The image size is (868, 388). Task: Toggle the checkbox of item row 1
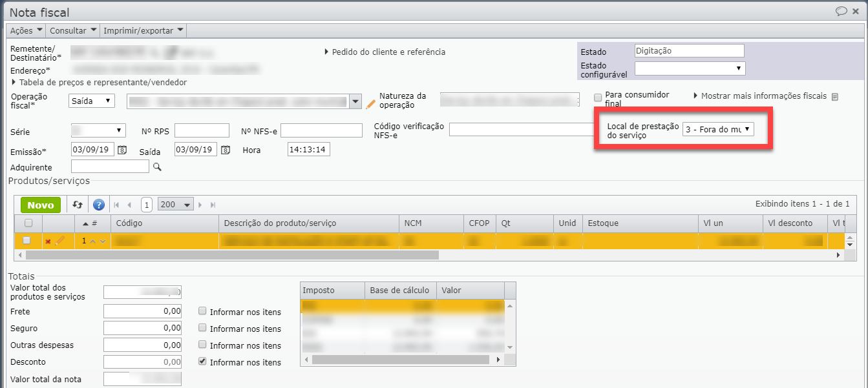26,240
